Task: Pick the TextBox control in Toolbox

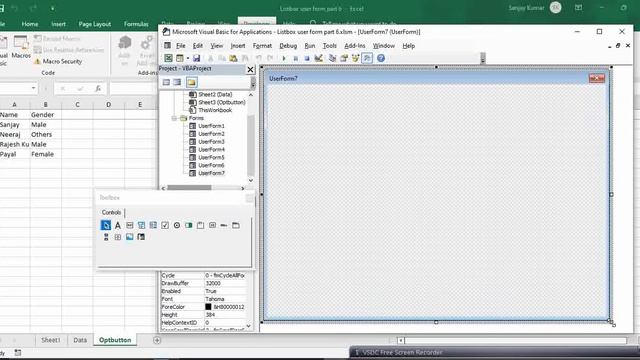Action: pos(129,225)
